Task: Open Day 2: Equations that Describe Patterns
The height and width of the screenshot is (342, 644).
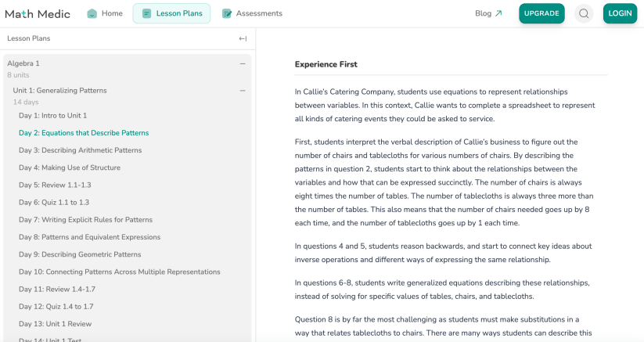Action: coord(84,133)
